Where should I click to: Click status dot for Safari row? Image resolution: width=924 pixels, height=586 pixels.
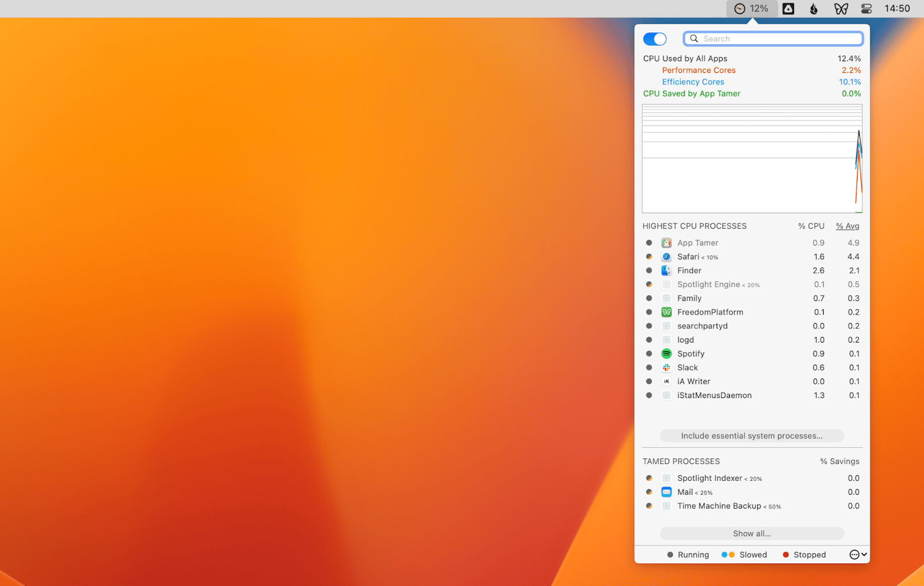(x=649, y=257)
